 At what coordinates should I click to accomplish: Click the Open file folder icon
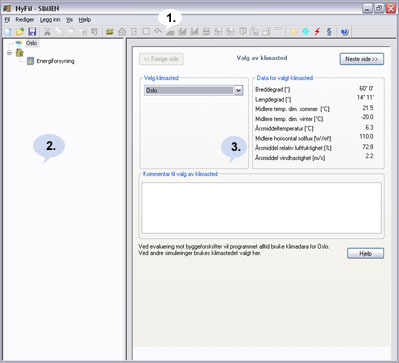pos(20,32)
